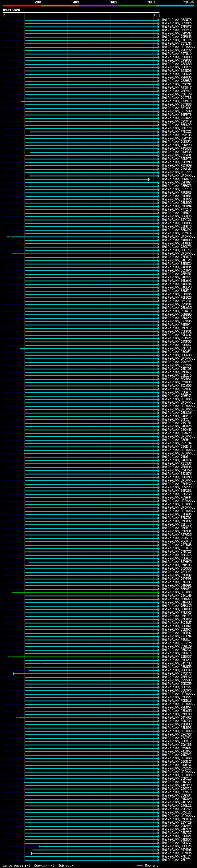Viewport: 197px width, 868px height.
Task: Click hit label UniRef100_Q7X9L9
Action: pyautogui.click(x=177, y=101)
